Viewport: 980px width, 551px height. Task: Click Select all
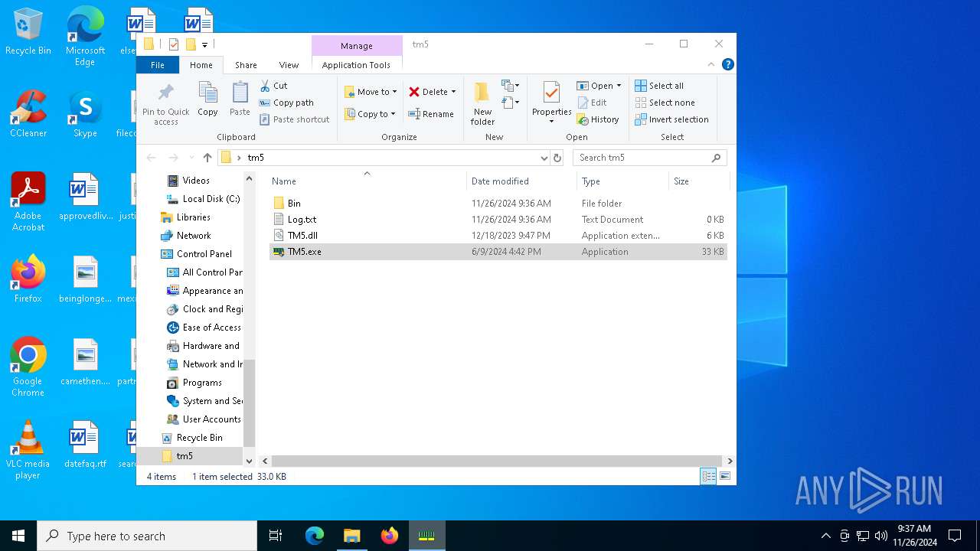(x=659, y=86)
